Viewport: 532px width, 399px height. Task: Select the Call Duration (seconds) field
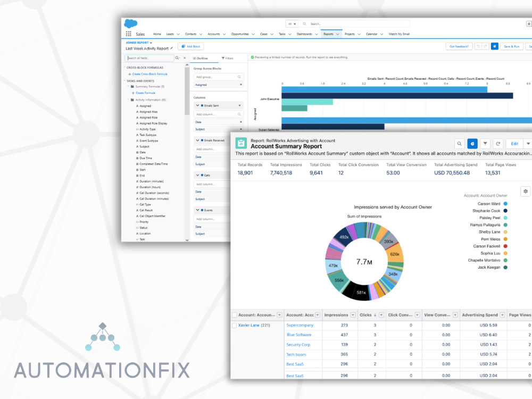154,193
